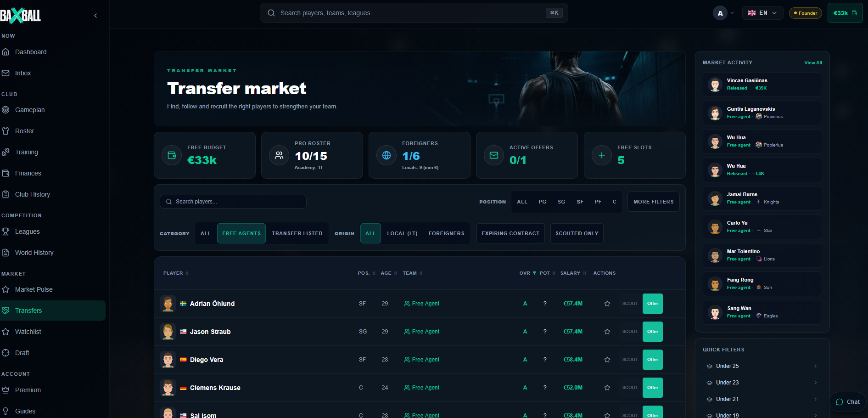Sort table by OVR column
The image size is (868, 418).
coord(527,273)
